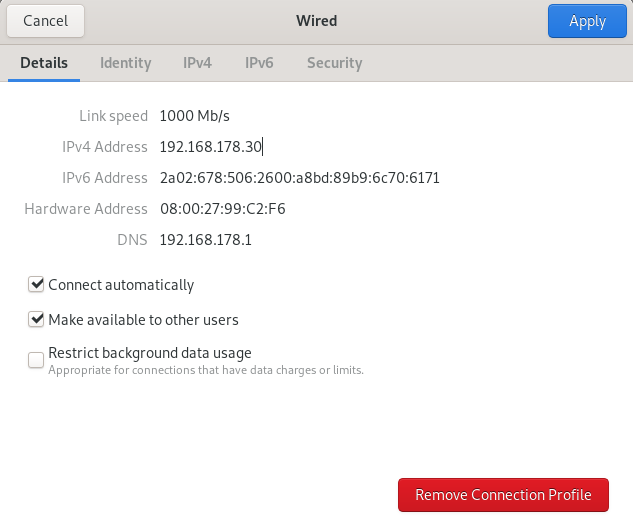Remove Connection Profile button

(503, 495)
